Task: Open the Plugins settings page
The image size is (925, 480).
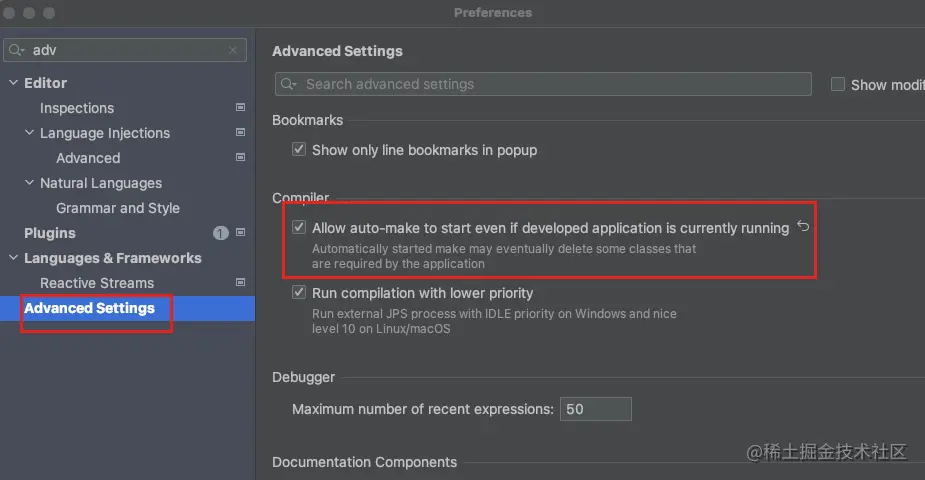Action: point(50,233)
